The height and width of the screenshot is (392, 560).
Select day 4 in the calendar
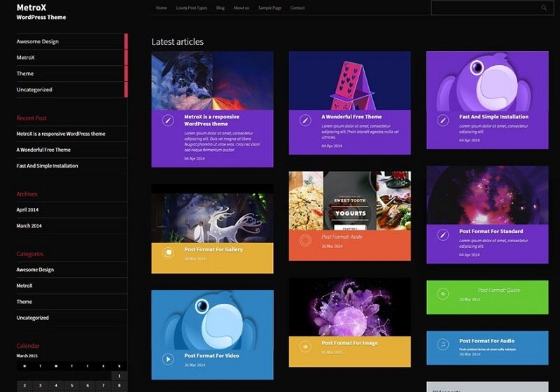(56, 386)
